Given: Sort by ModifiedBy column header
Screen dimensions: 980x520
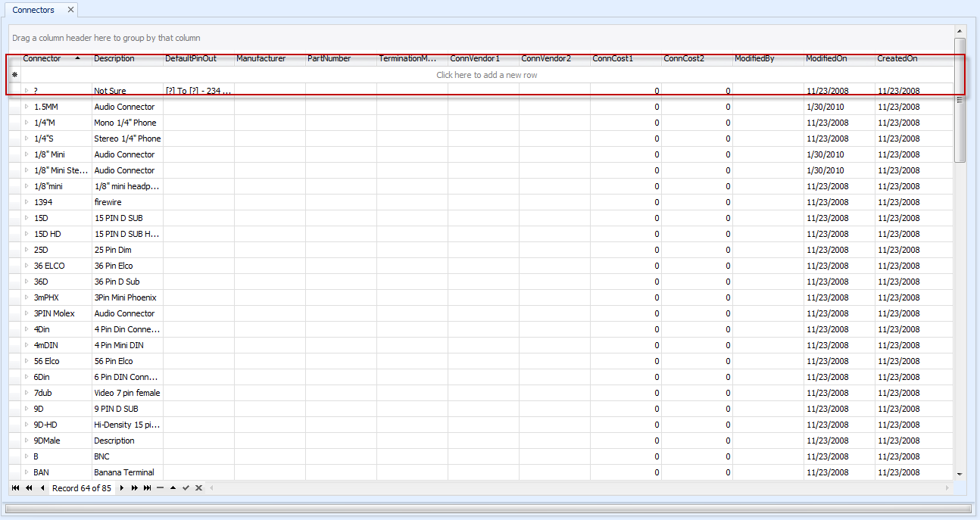Looking at the screenshot, I should 768,58.
